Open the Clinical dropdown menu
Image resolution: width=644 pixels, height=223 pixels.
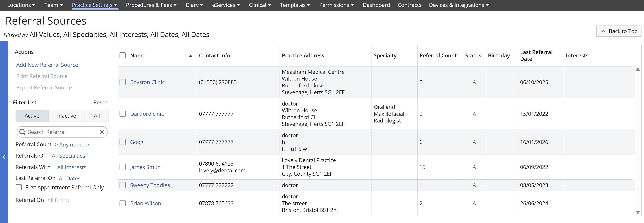[x=260, y=5]
